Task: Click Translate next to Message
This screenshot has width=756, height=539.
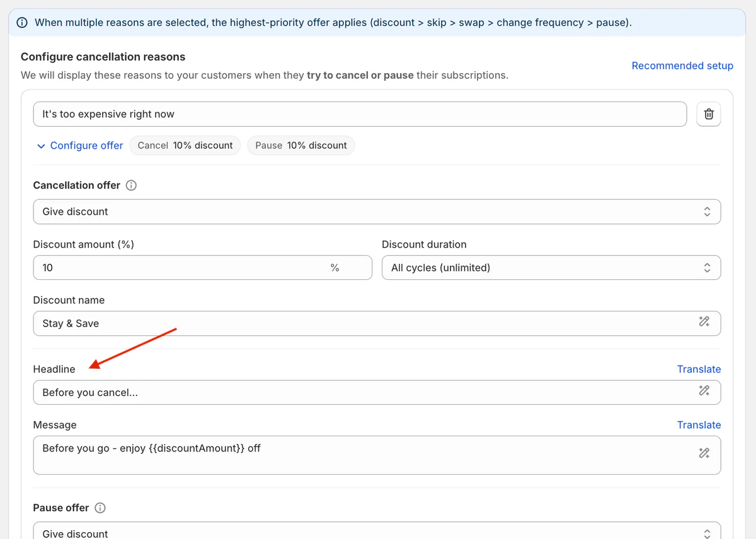Action: coord(699,425)
